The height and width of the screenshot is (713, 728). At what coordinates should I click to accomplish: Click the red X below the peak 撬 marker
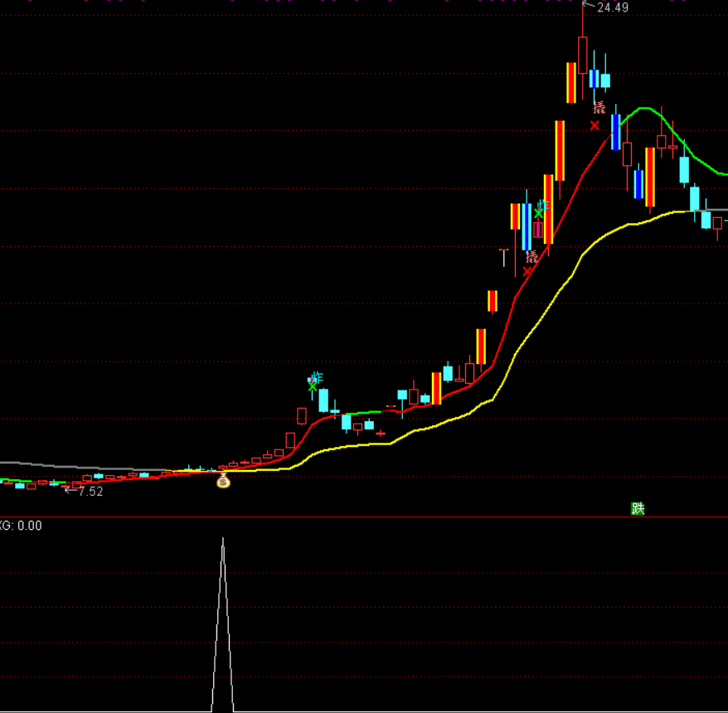[595, 125]
